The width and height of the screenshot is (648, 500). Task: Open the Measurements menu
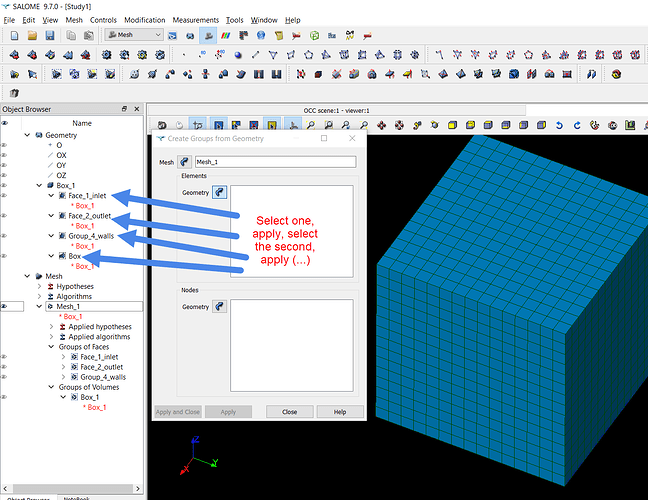(x=196, y=20)
